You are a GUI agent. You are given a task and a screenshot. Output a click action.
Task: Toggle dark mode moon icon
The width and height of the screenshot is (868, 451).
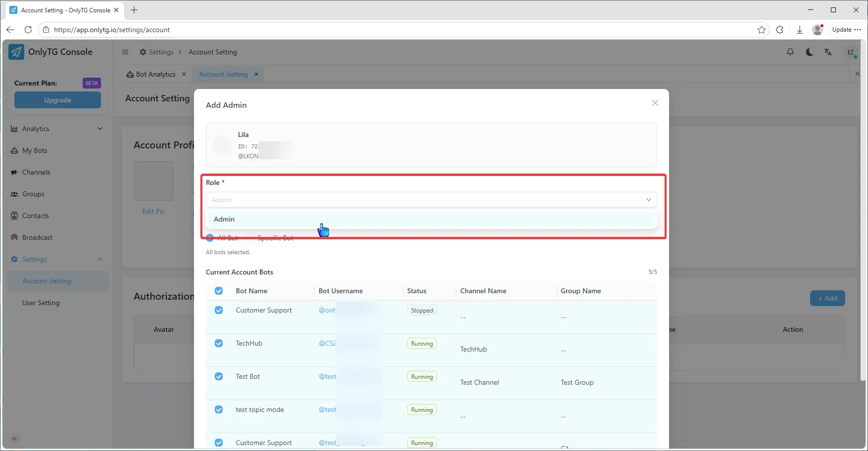809,52
